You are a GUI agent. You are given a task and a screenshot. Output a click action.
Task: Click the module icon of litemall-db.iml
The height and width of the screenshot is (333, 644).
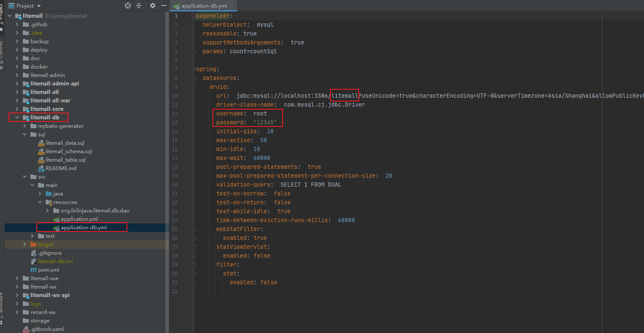point(33,261)
